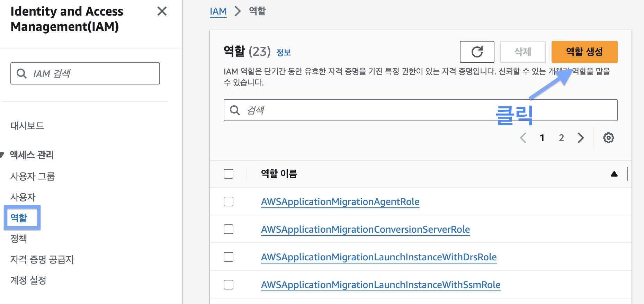
Task: Tick AWSApplicationMigrationLaunchInstanceWithSsmRole checkbox
Action: coord(229,285)
